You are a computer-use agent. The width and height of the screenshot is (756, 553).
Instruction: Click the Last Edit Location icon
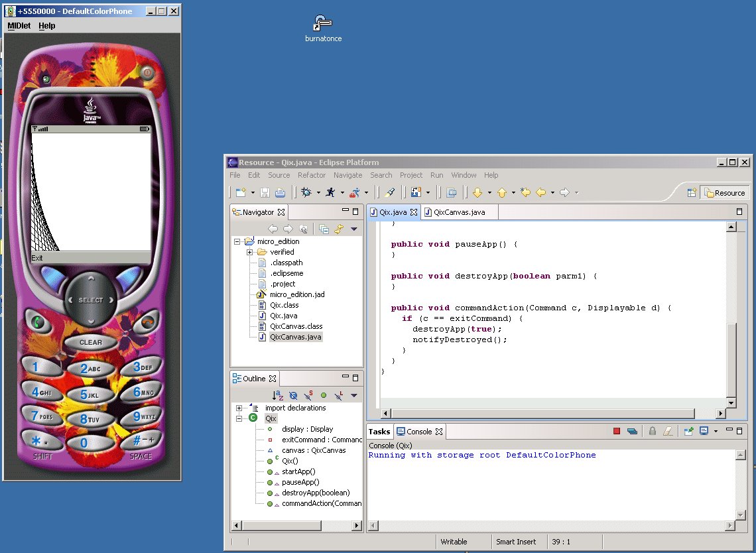[x=525, y=192]
